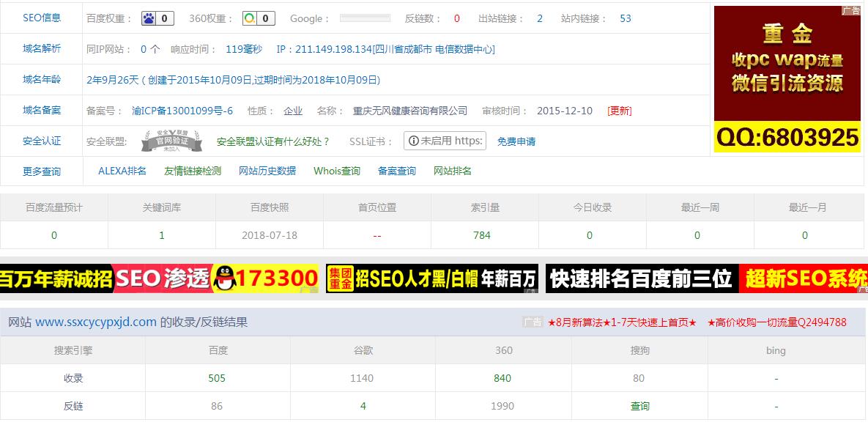
Task: Open the 招SEO人才黑/白帽 banner ad
Action: 431,278
